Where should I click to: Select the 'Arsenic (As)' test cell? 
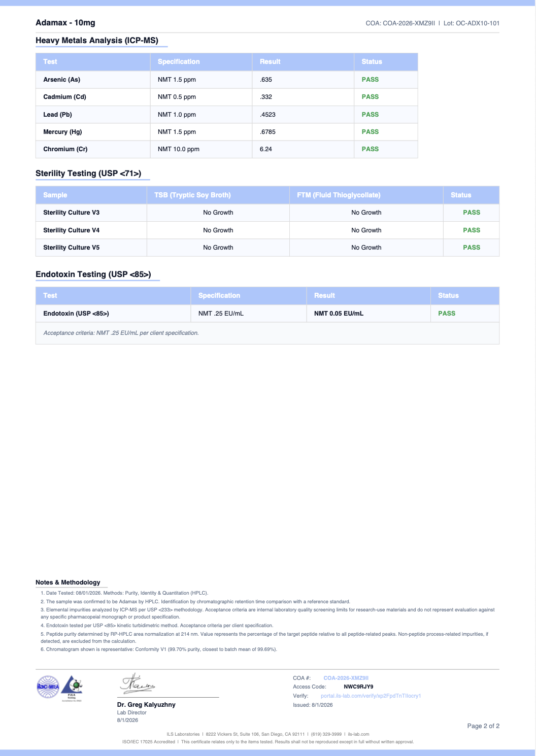click(x=93, y=80)
